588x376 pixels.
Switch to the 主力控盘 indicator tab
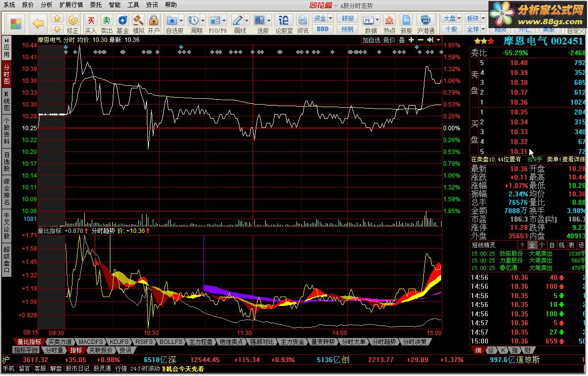[201, 342]
